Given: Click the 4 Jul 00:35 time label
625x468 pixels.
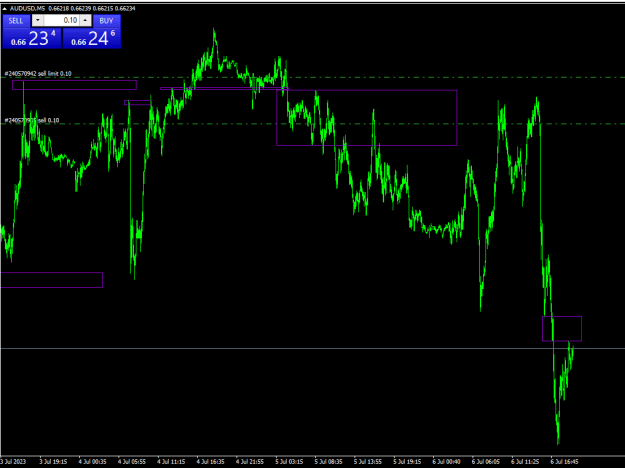Looking at the screenshot, I should click(92, 462).
